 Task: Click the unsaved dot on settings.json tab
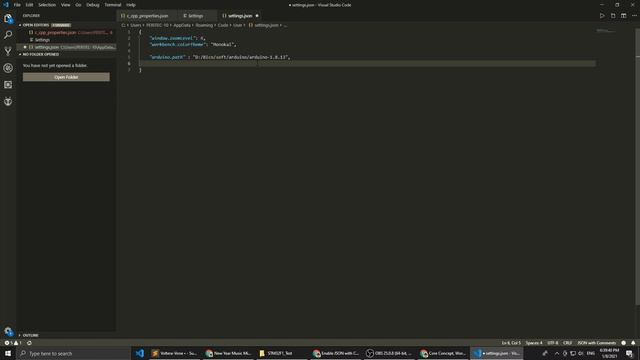(257, 16)
